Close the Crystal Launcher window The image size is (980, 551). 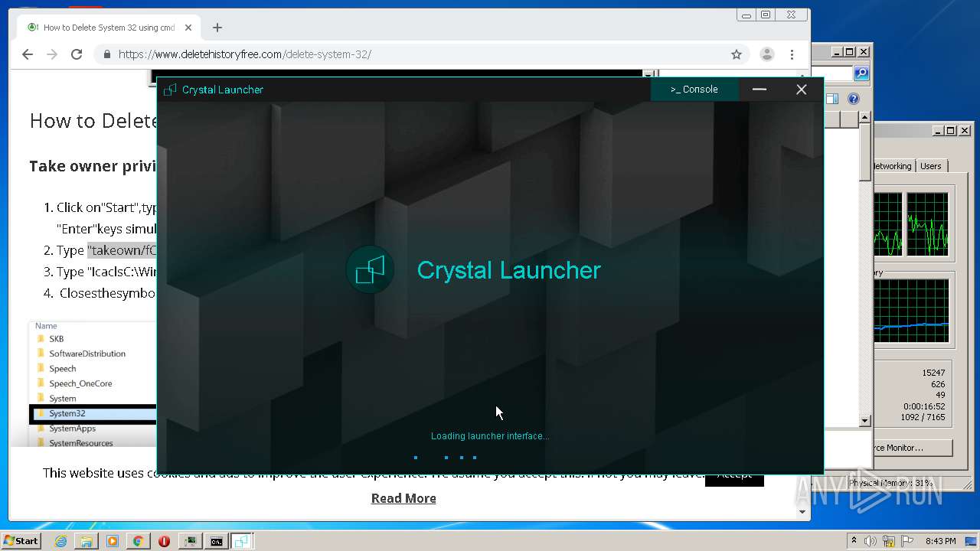point(802,90)
